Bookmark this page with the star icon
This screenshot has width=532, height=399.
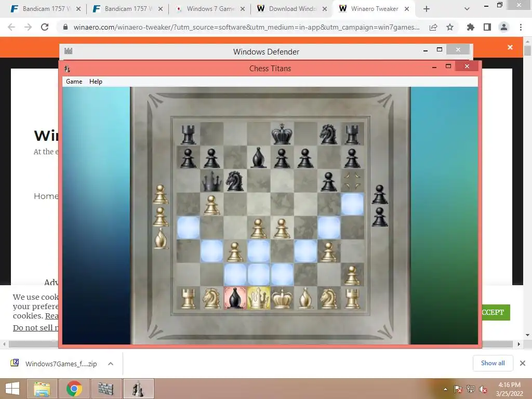click(450, 27)
